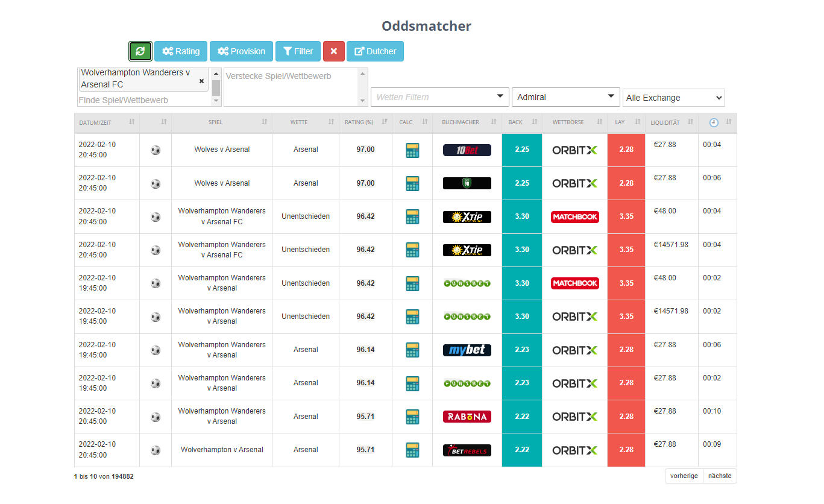The height and width of the screenshot is (504, 824).
Task: Click the Xtip logo in the Matchbook row
Action: pos(467,217)
